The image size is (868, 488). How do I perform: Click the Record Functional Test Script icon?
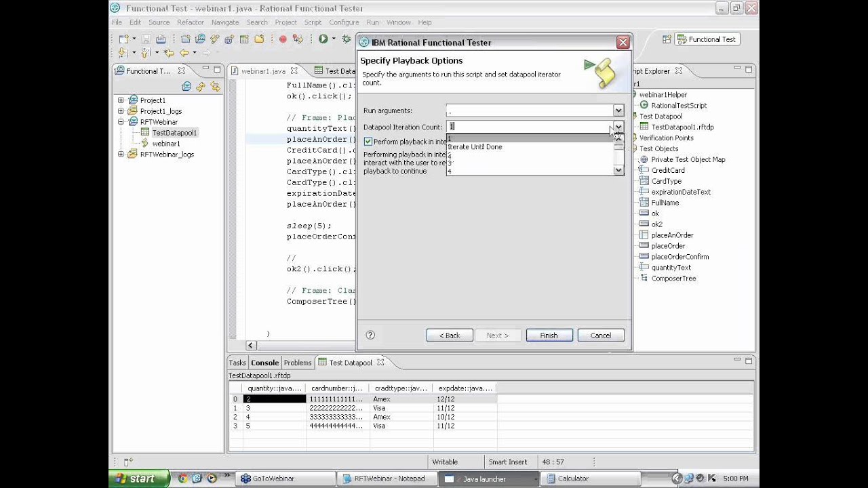pos(283,39)
